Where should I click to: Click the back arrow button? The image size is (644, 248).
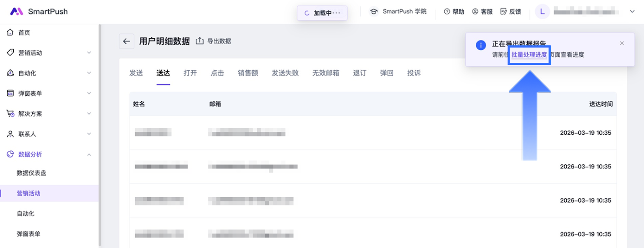[x=126, y=41]
